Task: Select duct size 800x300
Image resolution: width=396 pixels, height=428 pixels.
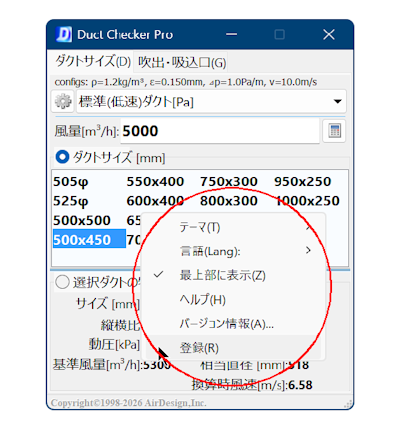Action: [x=229, y=201]
